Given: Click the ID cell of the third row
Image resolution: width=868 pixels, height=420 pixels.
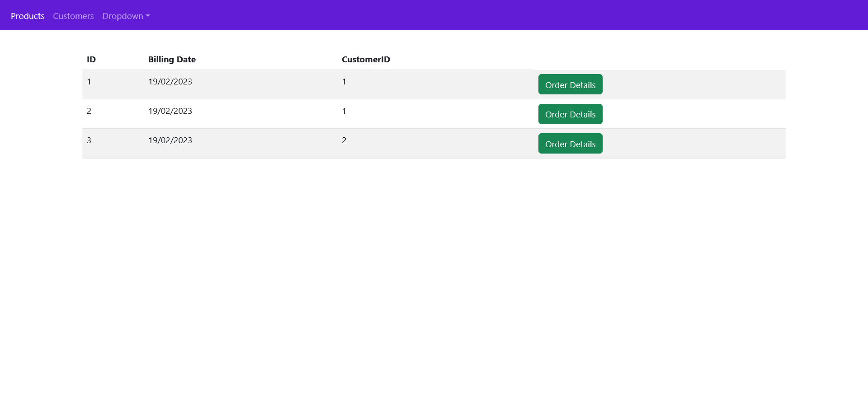Looking at the screenshot, I should 89,140.
